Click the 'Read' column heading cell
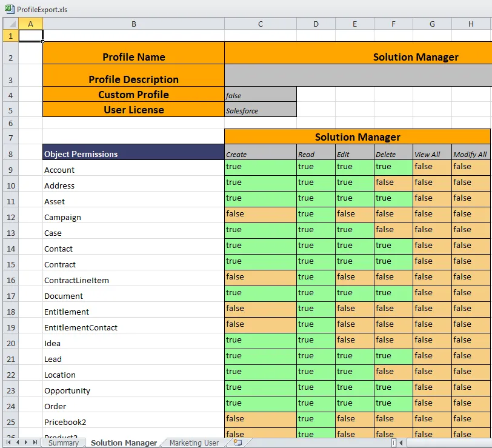Image resolution: width=492 pixels, height=448 pixels. pyautogui.click(x=316, y=152)
